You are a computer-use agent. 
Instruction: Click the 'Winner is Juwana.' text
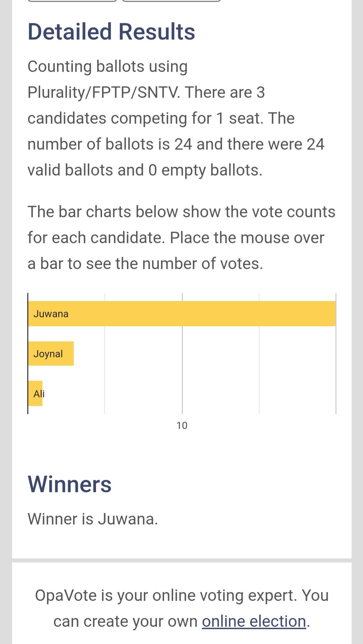click(93, 519)
